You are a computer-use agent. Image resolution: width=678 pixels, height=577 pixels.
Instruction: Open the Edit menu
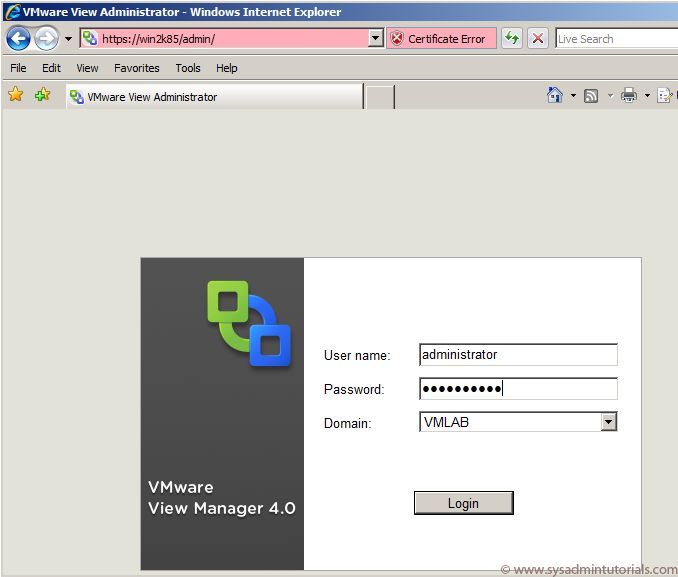[51, 68]
